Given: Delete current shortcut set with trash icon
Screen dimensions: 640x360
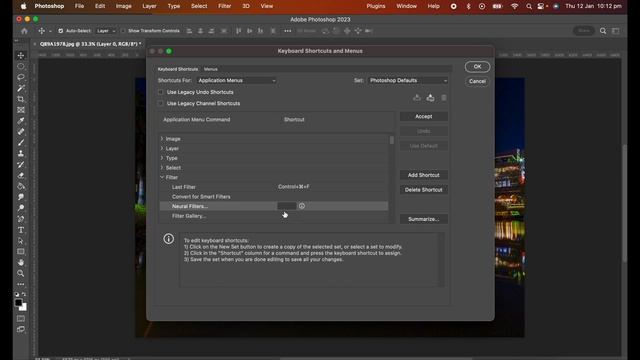Looking at the screenshot, I should (444, 98).
